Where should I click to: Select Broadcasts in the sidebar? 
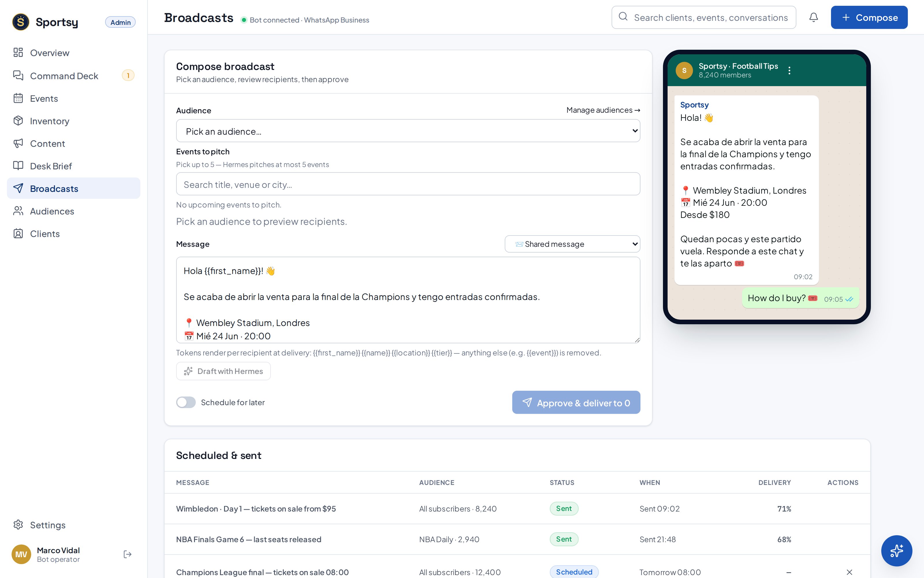pos(73,188)
